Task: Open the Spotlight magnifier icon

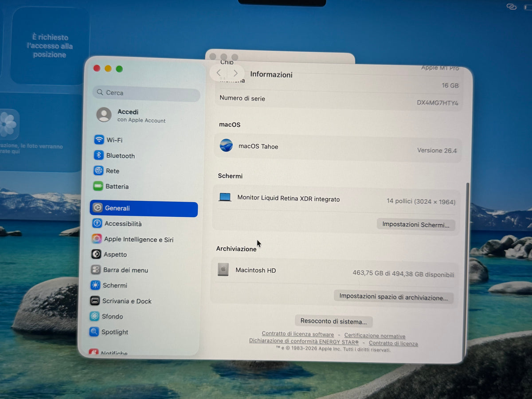Action: coord(94,332)
